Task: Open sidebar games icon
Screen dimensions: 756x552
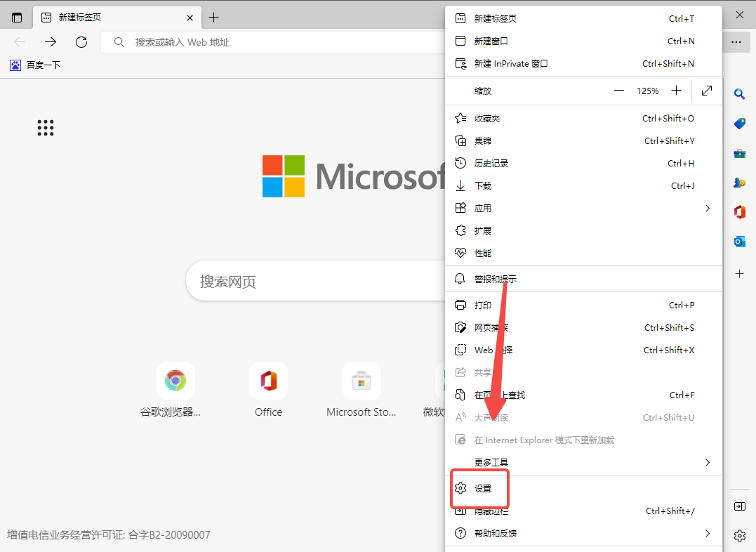Action: 740,183
